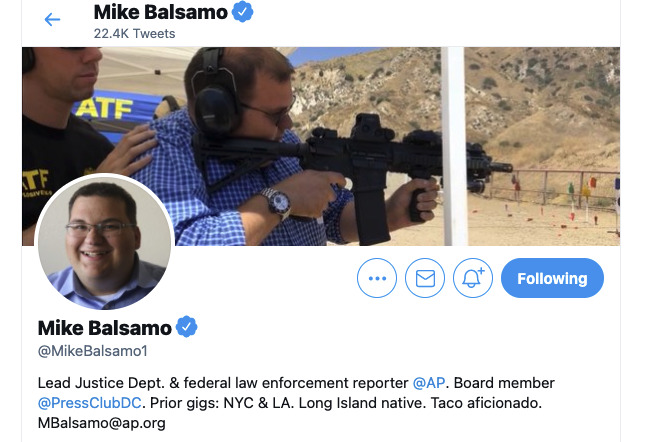Click the 22.4K Tweets count
The image size is (650, 442).
(x=134, y=33)
